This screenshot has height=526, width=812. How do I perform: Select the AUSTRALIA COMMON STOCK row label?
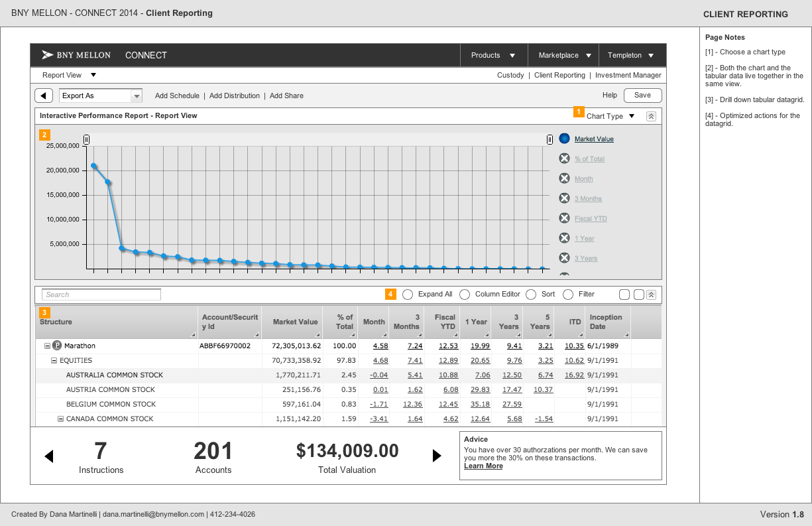tap(115, 375)
